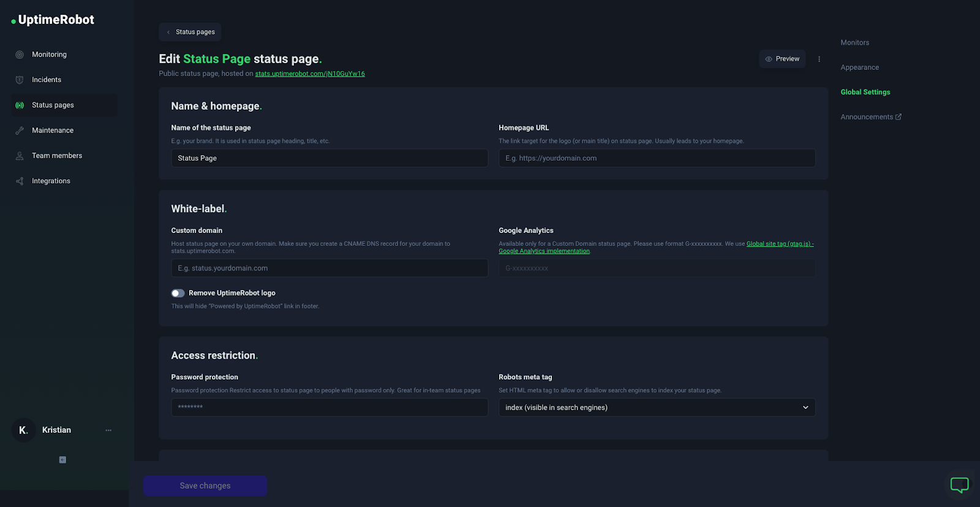The height and width of the screenshot is (507, 980).
Task: Click the Password protection field
Action: click(x=330, y=407)
